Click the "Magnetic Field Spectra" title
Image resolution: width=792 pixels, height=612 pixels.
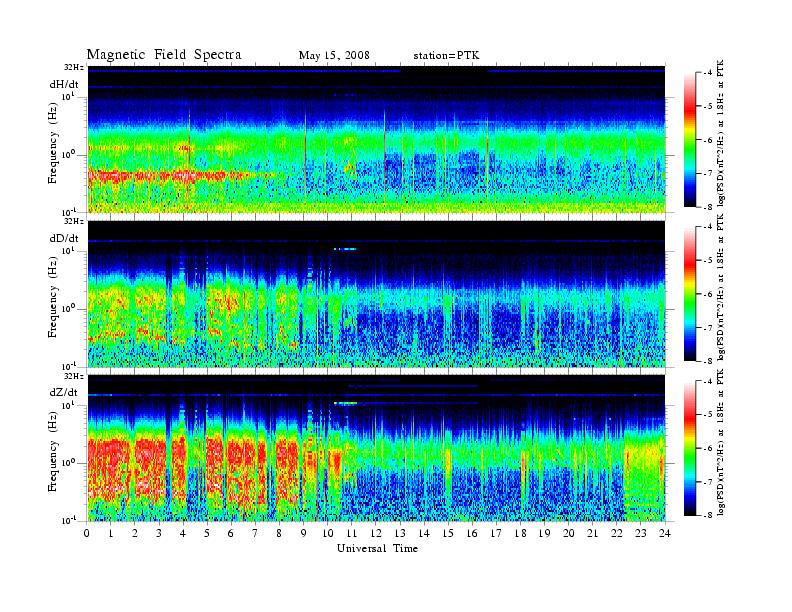164,55
